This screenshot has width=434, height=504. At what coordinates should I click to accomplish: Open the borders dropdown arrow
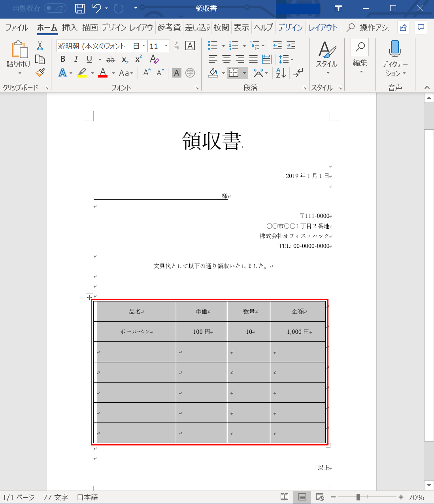tap(244, 73)
